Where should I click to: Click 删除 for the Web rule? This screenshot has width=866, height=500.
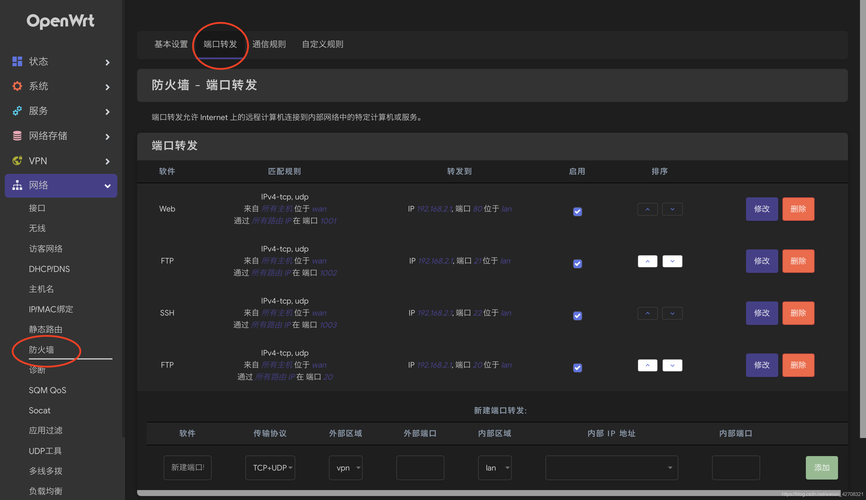coord(798,209)
